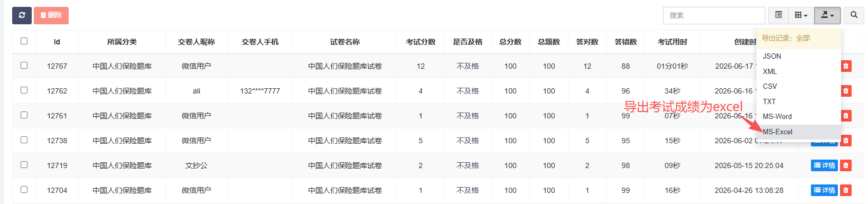Screen dimensions: 868x204
Task: Delete row 12767 with trash icon
Action: click(846, 66)
